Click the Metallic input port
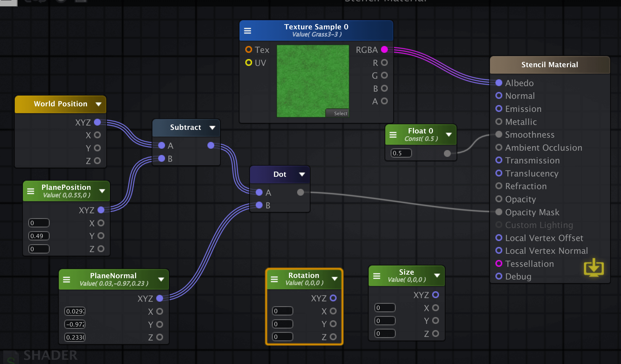621x364 pixels. (499, 122)
